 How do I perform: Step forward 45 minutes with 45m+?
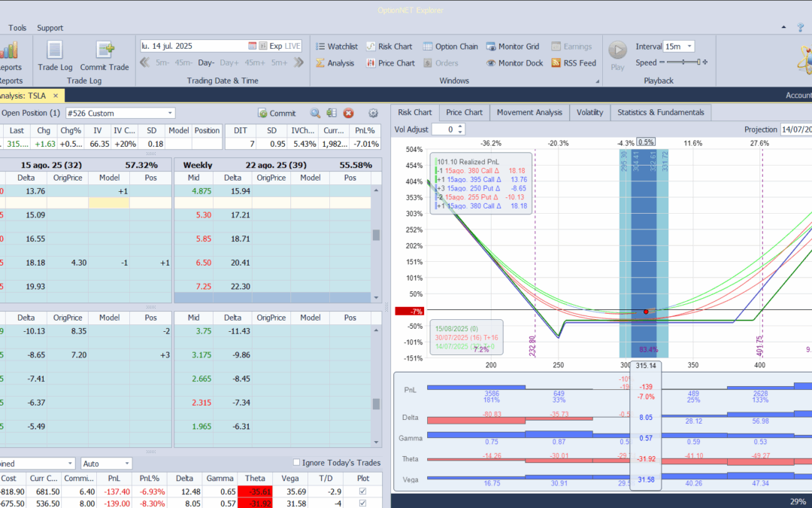coord(255,62)
